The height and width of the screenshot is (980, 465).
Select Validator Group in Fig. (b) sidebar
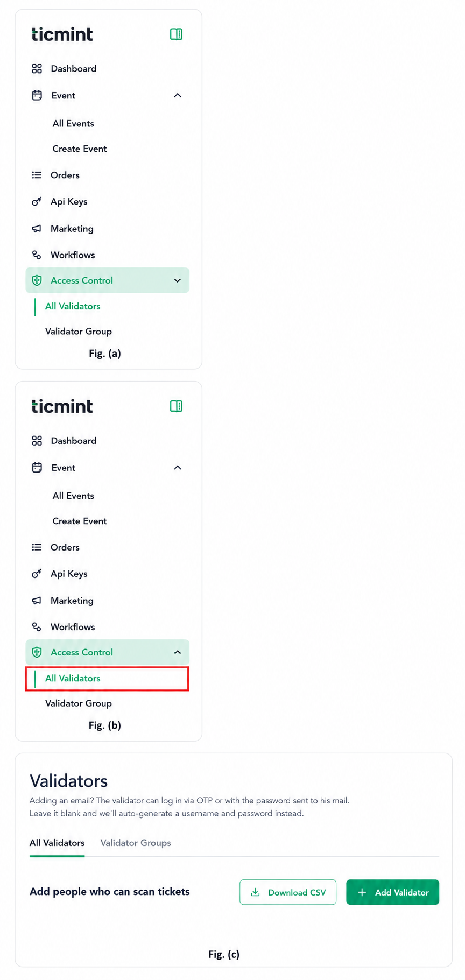tap(79, 703)
